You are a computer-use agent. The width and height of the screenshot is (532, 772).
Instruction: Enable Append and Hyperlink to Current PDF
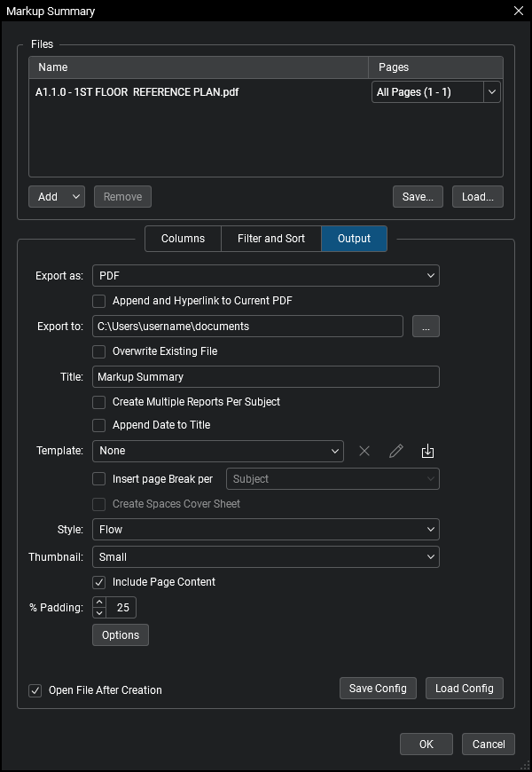[99, 301]
